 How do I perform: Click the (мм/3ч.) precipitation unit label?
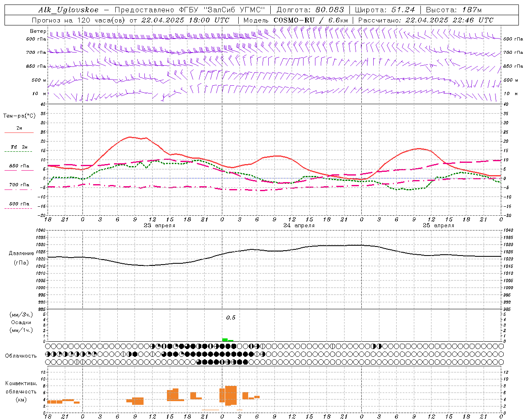pyautogui.click(x=21, y=315)
